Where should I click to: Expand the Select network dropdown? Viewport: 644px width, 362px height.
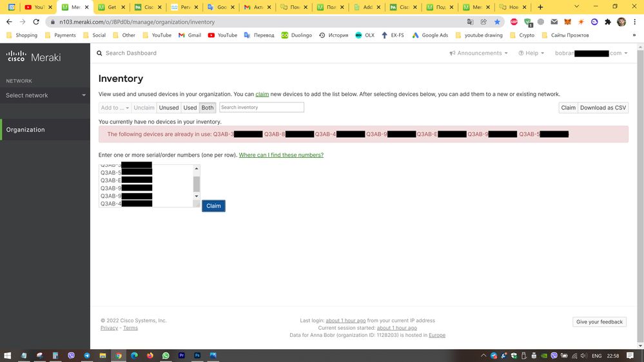(45, 95)
